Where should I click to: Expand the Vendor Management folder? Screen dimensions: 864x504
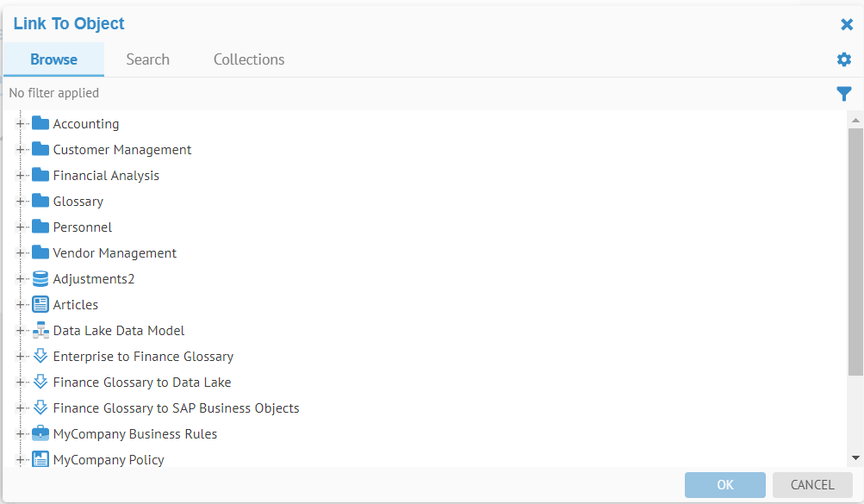(x=20, y=253)
